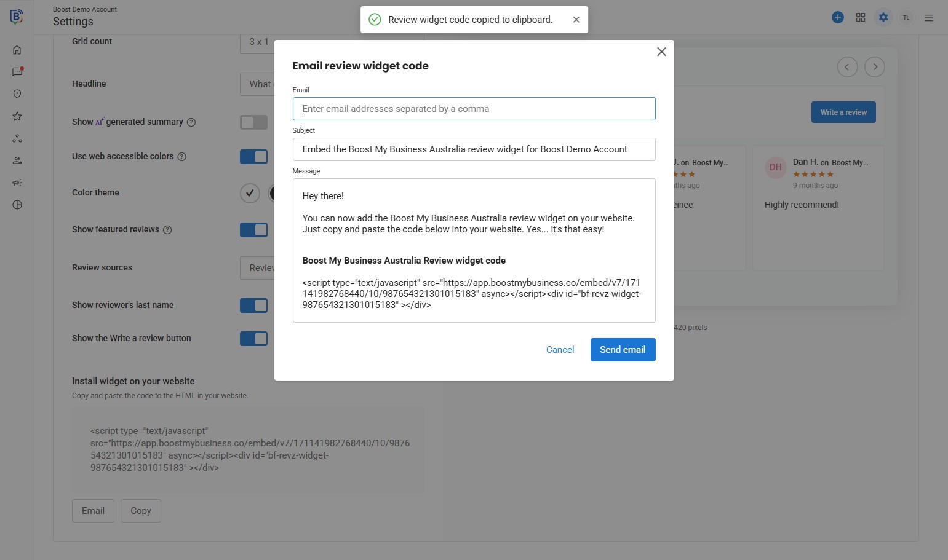Click the location pin sidebar icon

[17, 94]
